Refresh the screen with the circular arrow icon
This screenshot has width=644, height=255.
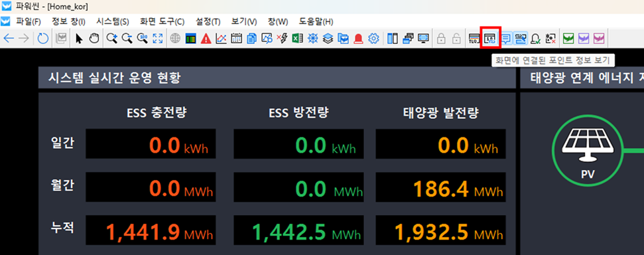(43, 39)
